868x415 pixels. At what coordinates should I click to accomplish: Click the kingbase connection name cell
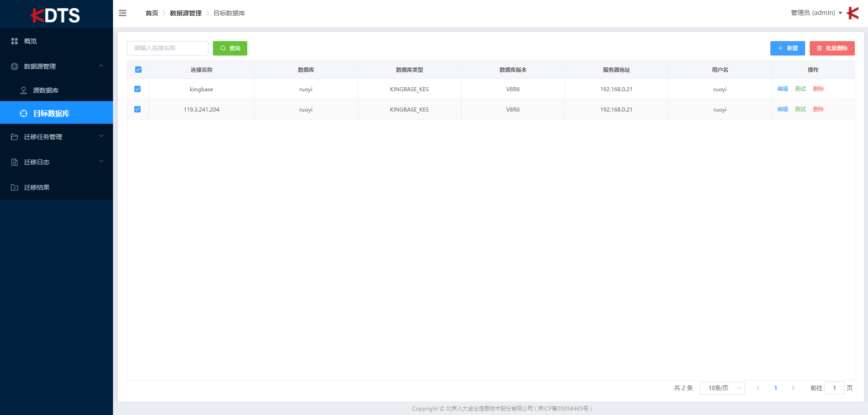pyautogui.click(x=202, y=89)
